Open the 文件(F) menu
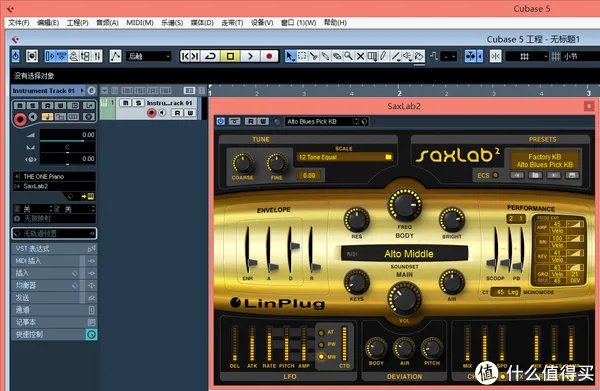The image size is (600, 391). (19, 23)
